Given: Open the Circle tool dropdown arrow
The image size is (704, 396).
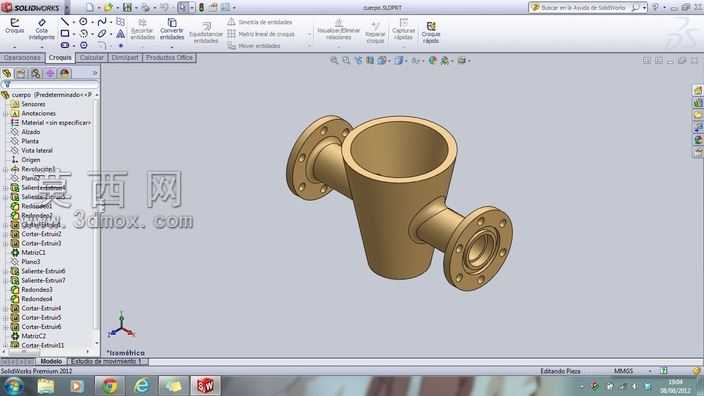Looking at the screenshot, I should [x=92, y=22].
